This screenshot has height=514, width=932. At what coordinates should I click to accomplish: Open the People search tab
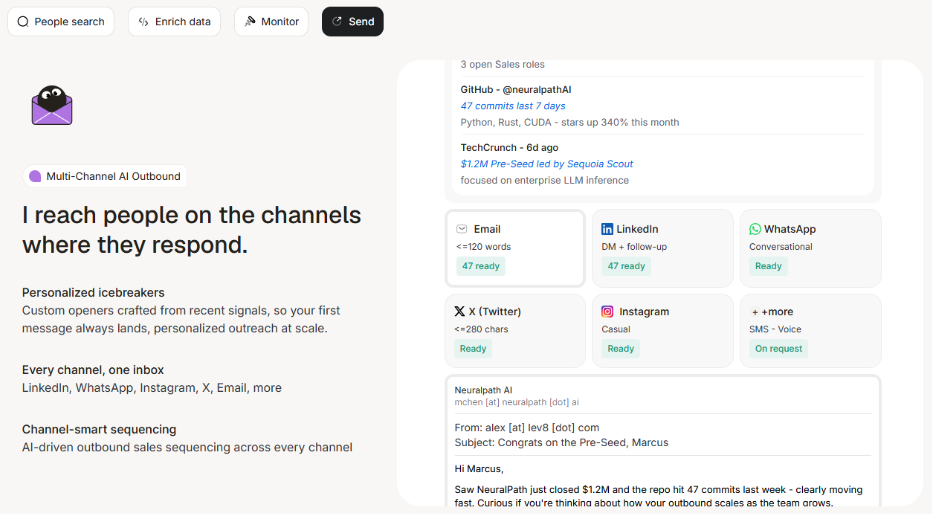point(61,21)
